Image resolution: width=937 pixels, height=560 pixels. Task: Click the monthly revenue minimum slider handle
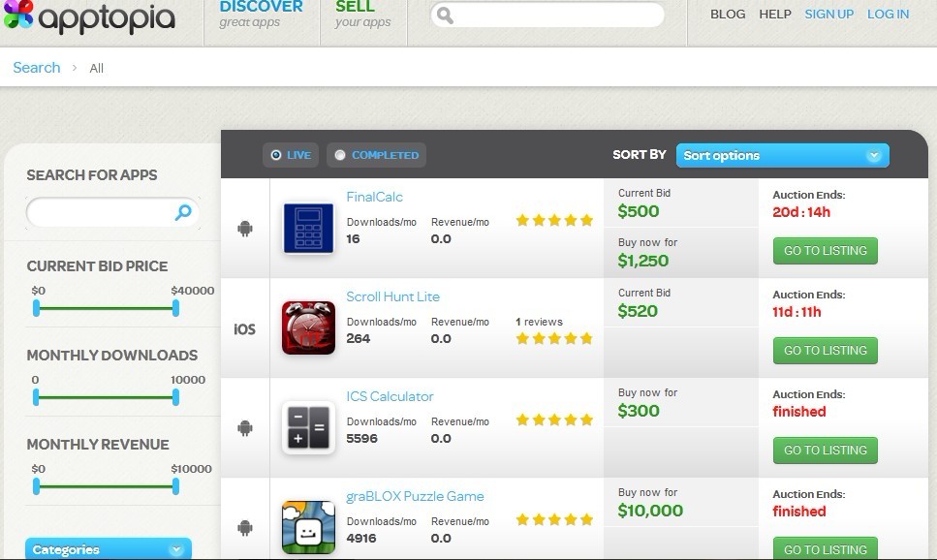pos(37,486)
